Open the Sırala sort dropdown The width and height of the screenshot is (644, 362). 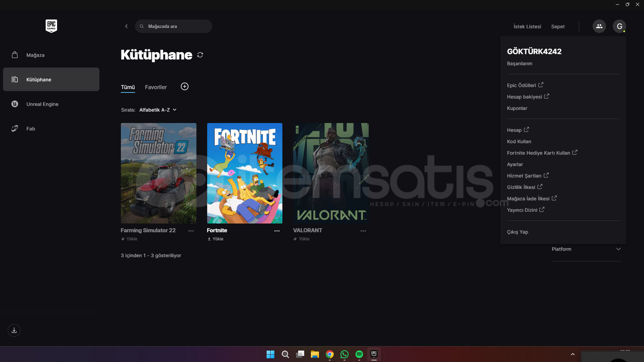pyautogui.click(x=158, y=110)
